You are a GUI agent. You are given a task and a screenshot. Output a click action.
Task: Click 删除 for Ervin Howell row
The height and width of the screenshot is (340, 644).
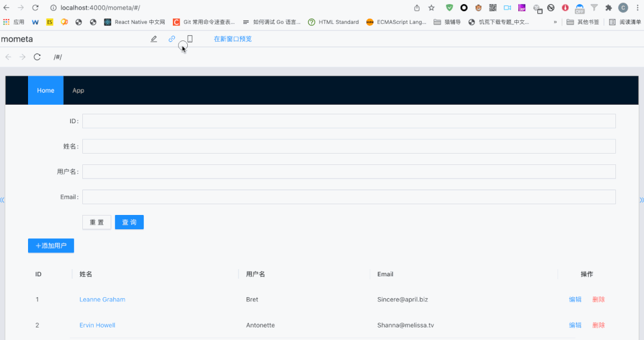coord(599,325)
